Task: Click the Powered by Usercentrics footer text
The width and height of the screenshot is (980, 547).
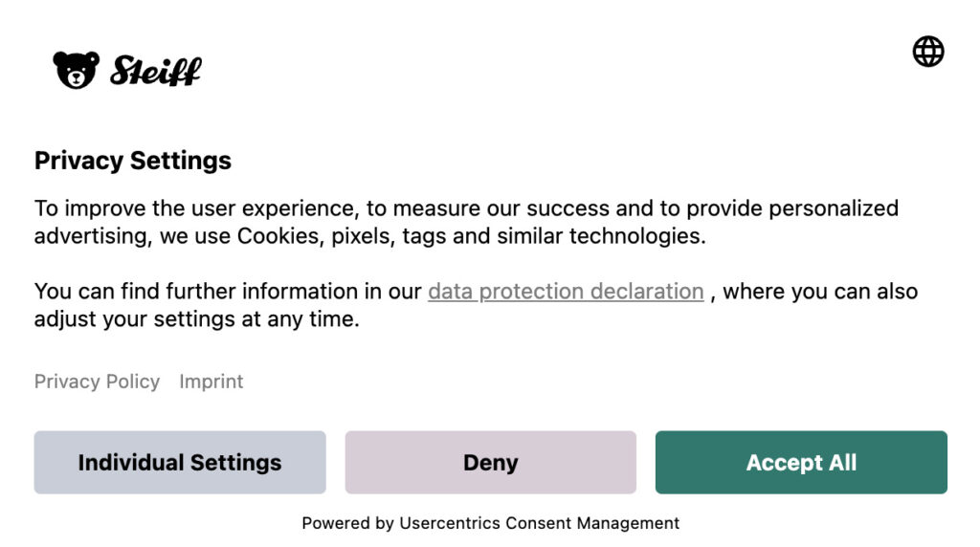Action: point(490,523)
